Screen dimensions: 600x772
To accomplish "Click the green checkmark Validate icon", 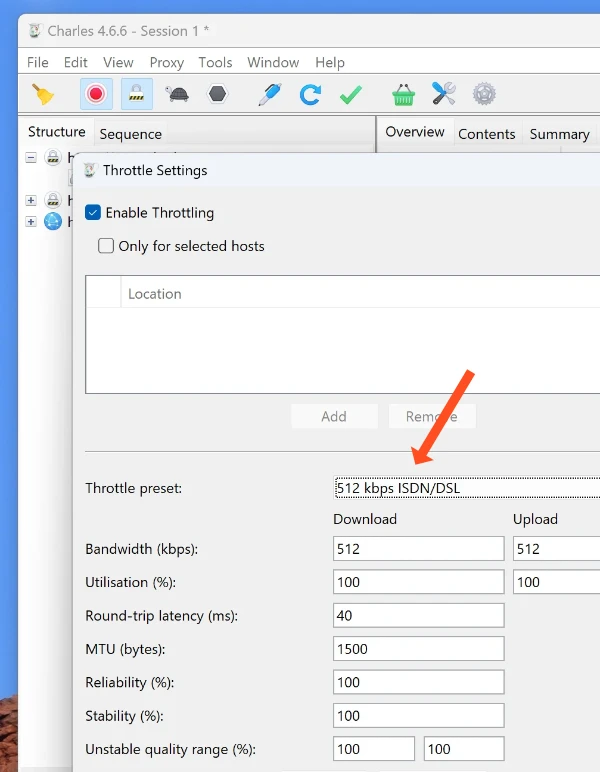I will (350, 95).
